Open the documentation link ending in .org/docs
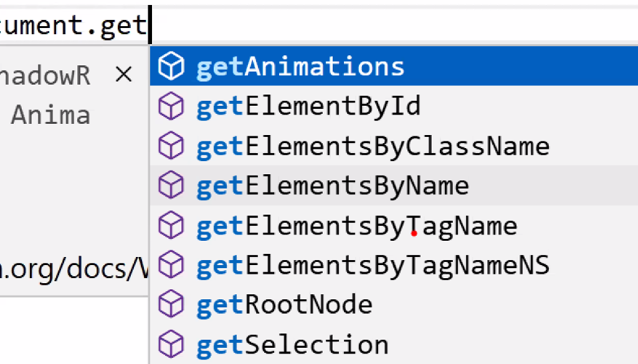This screenshot has width=638, height=364. 74,269
